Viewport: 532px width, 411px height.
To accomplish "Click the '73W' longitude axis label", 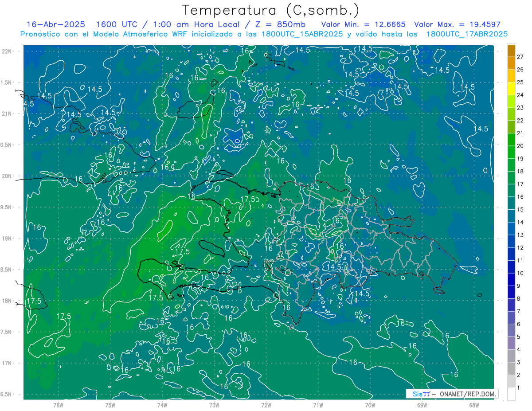I will 214,405.
